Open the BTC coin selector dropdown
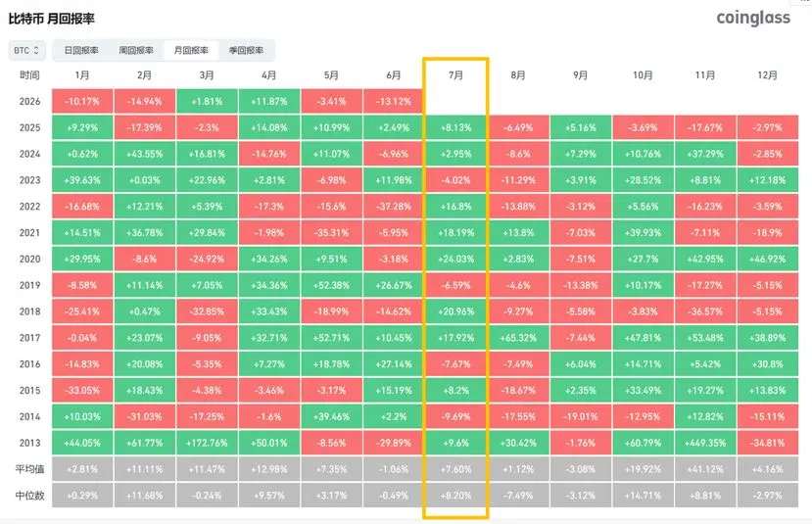The image size is (812, 524). coord(26,51)
